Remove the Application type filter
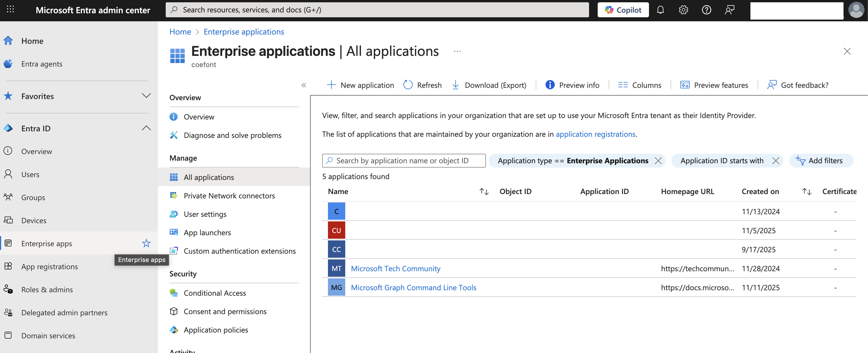The width and height of the screenshot is (868, 353). (658, 160)
